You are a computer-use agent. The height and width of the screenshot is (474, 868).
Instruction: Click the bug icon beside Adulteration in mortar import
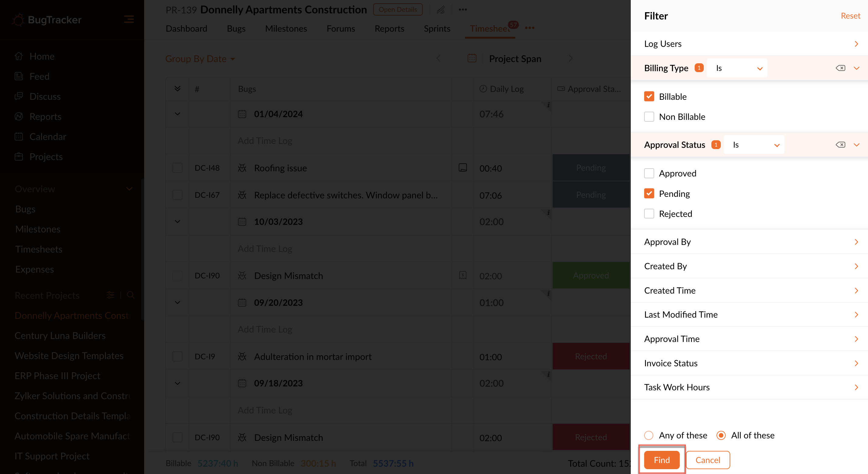click(242, 356)
